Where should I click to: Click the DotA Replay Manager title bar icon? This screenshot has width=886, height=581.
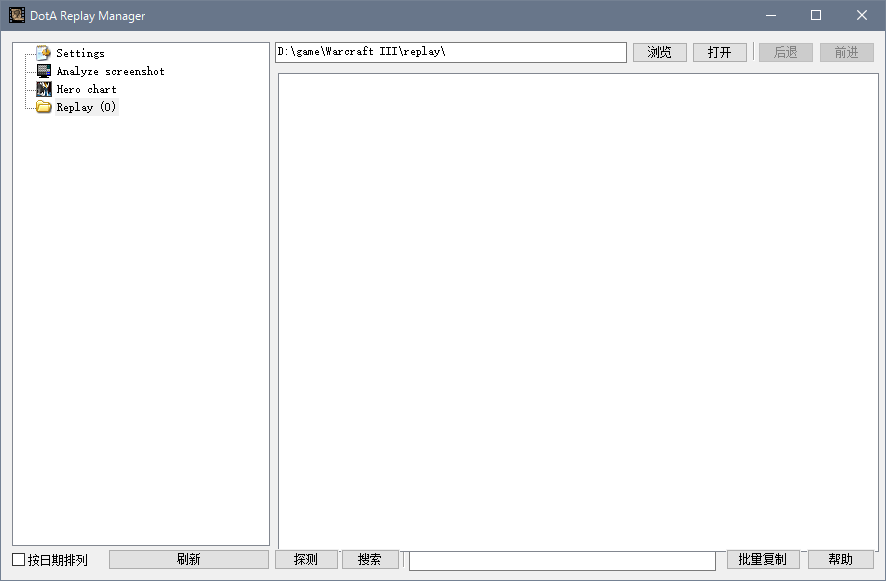(17, 15)
